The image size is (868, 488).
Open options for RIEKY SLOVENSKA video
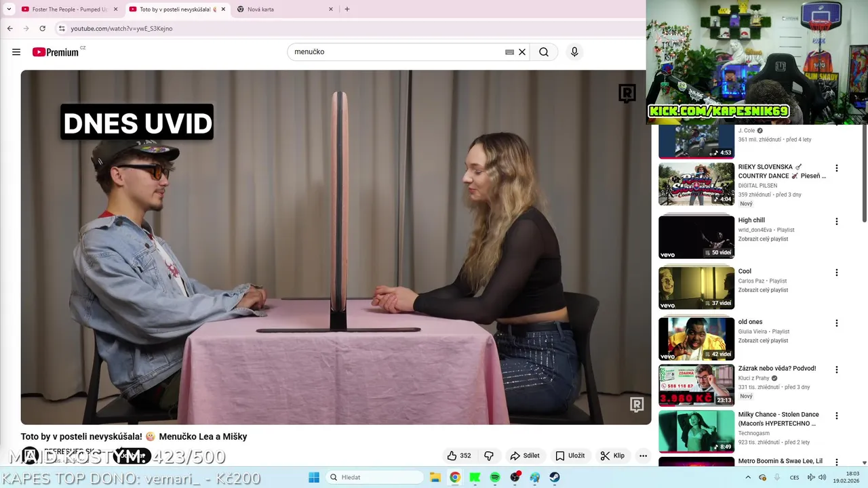pos(836,168)
